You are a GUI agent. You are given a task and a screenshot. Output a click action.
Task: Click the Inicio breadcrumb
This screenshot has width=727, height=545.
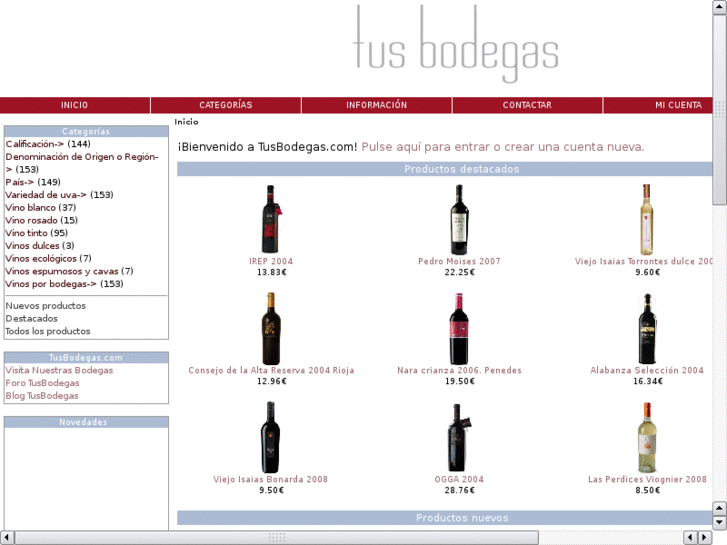tap(186, 122)
